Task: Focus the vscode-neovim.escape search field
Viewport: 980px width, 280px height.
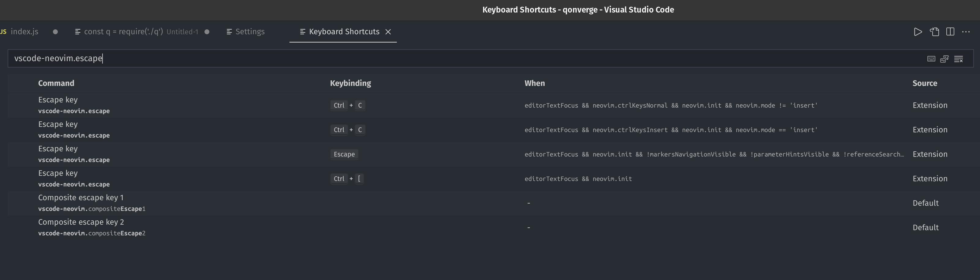Action: coord(152,58)
